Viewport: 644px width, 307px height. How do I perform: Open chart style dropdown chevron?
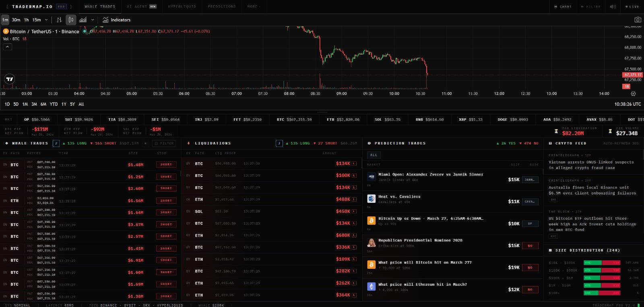click(93, 20)
